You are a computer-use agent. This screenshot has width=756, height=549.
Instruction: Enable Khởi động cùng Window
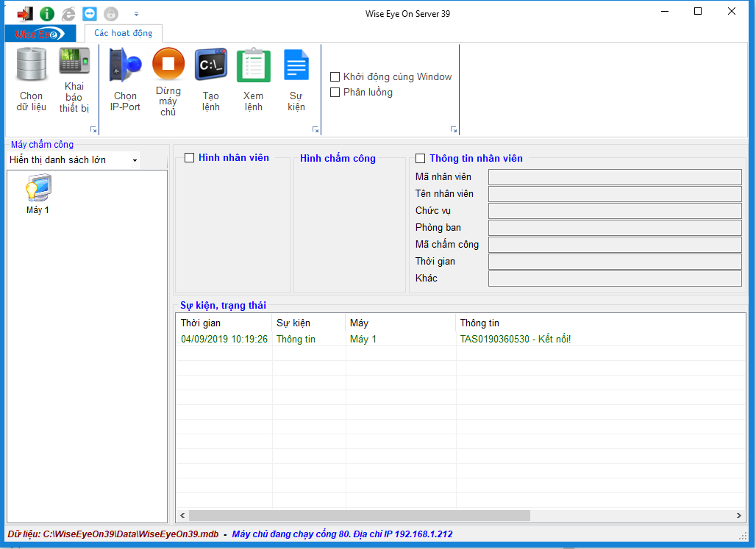tap(335, 76)
